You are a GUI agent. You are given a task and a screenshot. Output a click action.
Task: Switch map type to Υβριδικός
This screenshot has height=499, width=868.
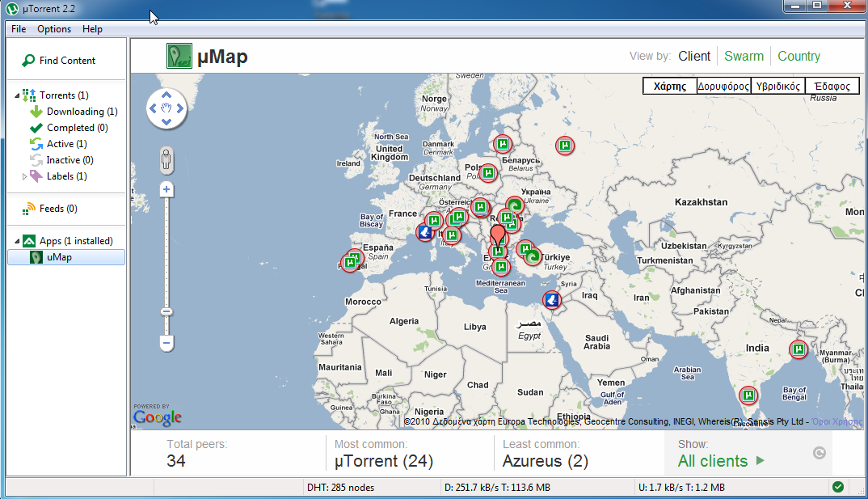[x=777, y=86]
